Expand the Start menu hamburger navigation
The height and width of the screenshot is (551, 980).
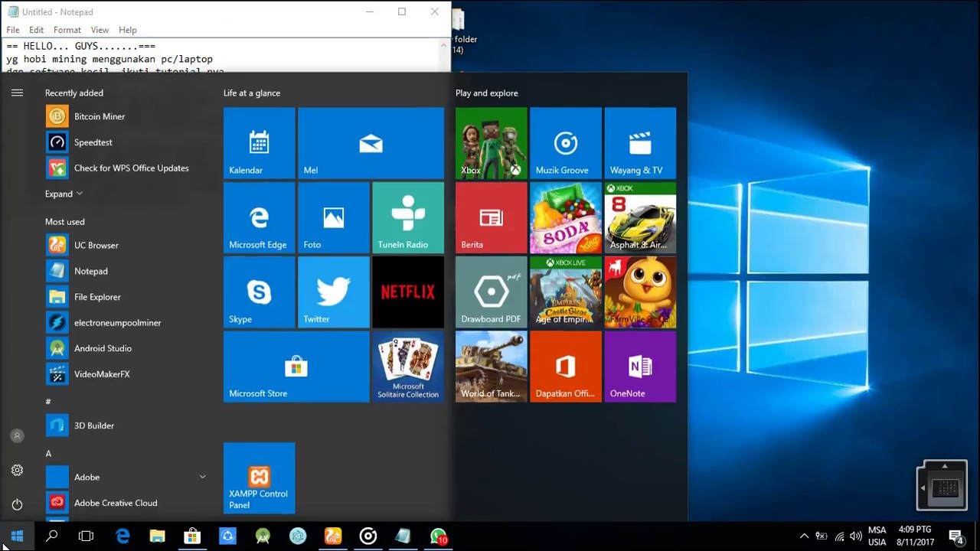click(17, 93)
